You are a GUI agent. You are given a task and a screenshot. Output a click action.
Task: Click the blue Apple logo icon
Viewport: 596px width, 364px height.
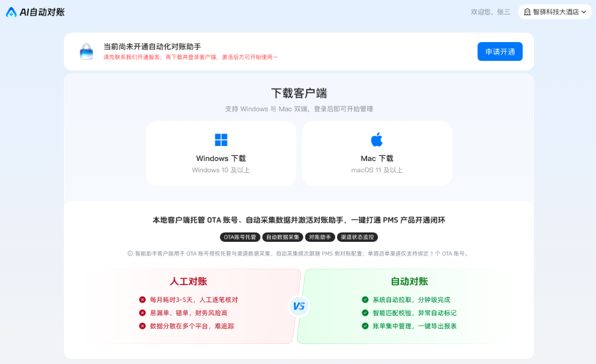(377, 140)
